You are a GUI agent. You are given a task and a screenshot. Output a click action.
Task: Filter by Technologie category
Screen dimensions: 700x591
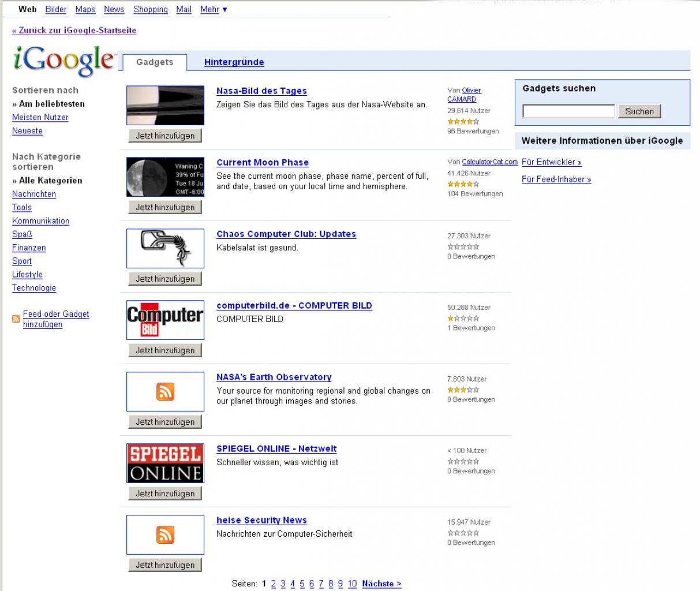click(34, 287)
